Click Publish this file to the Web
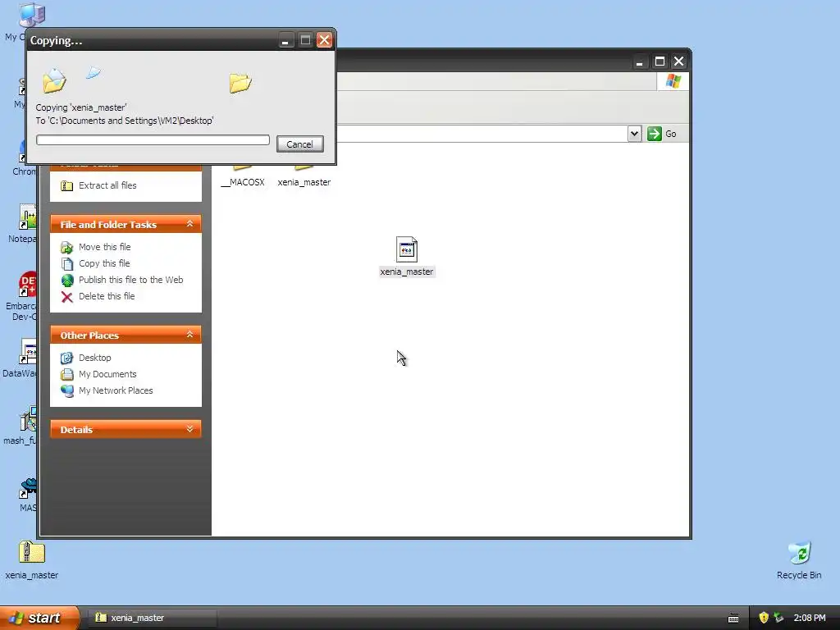 [x=130, y=280]
